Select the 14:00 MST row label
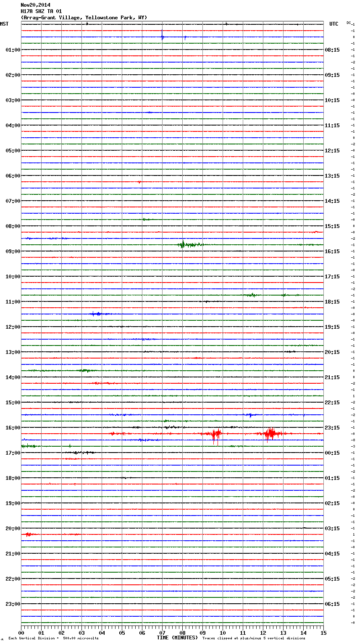357x644 pixels. (13, 377)
